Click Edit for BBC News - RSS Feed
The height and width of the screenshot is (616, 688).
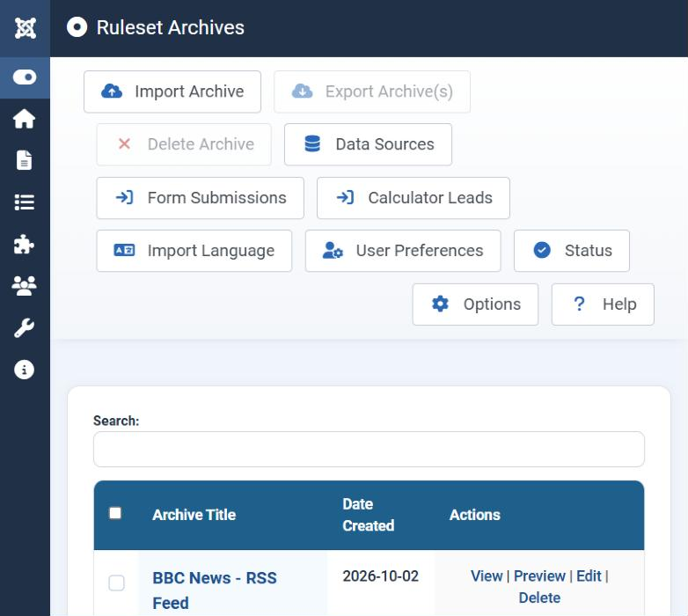click(x=589, y=576)
